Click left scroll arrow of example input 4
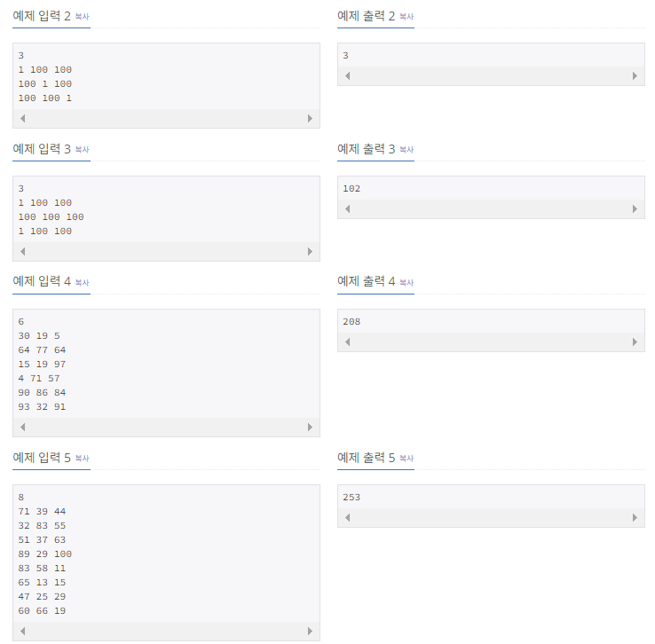Image resolution: width=655 pixels, height=644 pixels. 23,428
